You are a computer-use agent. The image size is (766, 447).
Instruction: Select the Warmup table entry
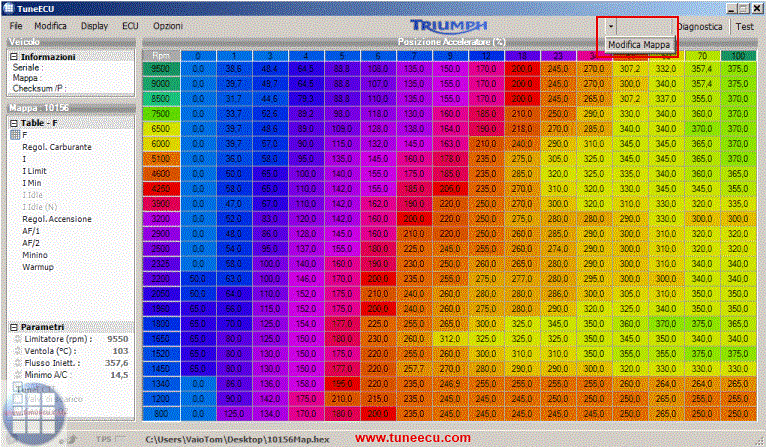38,267
